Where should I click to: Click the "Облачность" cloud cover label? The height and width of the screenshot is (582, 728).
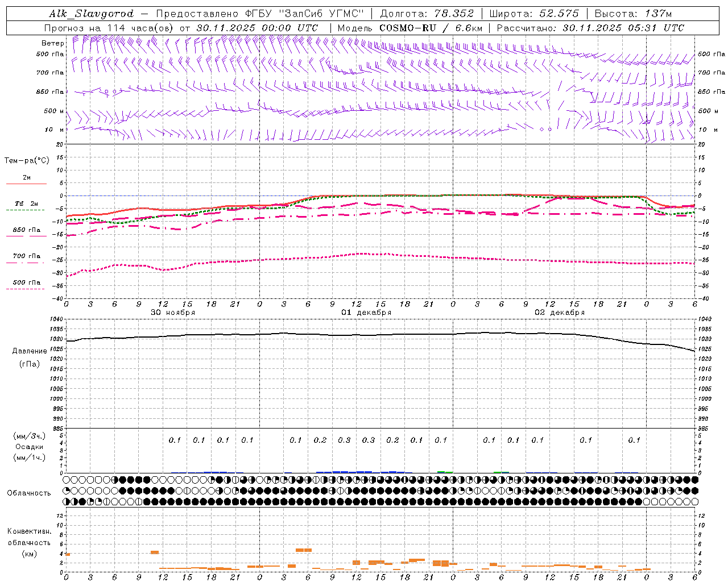click(29, 493)
